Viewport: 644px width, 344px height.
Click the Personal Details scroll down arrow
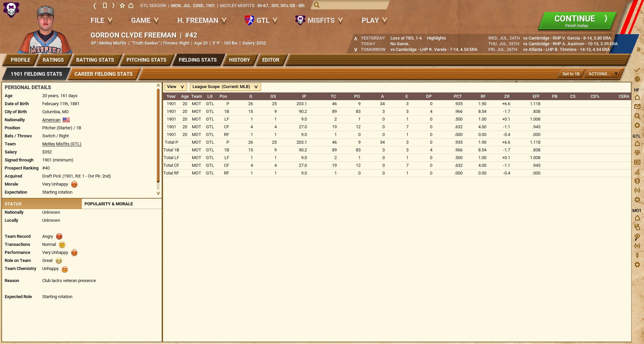coord(158,193)
